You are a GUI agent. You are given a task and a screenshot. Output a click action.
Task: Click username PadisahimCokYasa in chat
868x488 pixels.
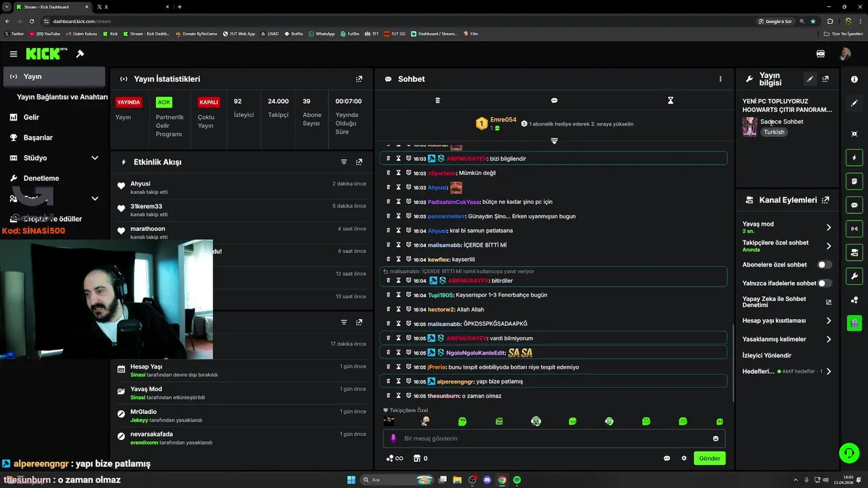click(x=454, y=202)
